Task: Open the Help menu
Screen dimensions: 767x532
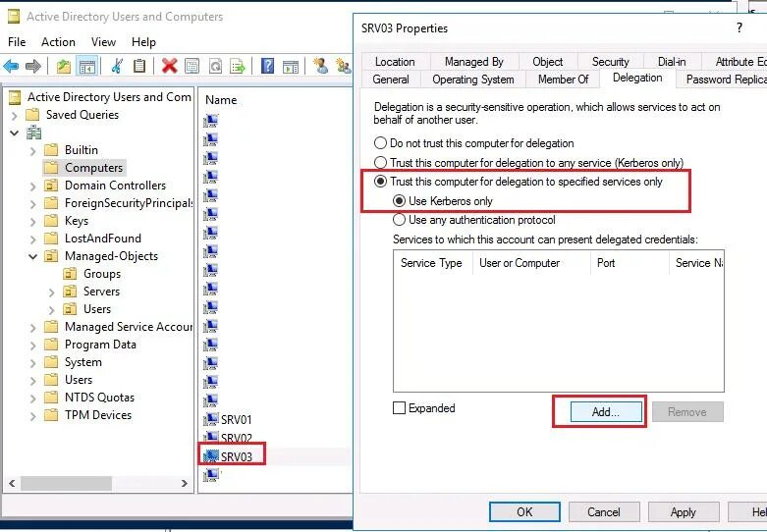Action: [x=143, y=42]
